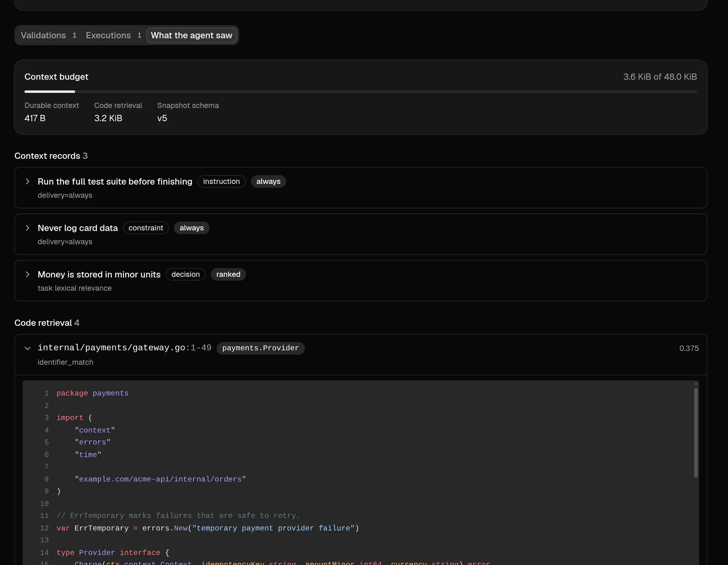Click the payments.Provider symbol badge

[261, 348]
